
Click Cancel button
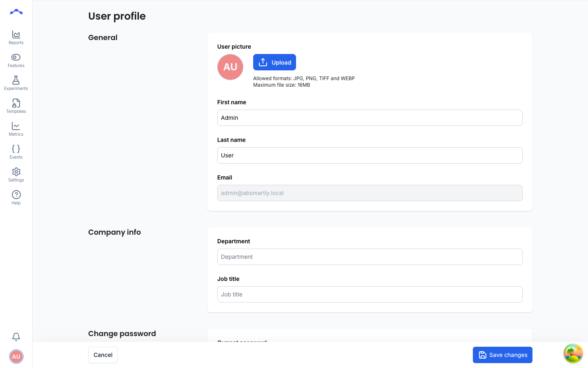(x=103, y=355)
